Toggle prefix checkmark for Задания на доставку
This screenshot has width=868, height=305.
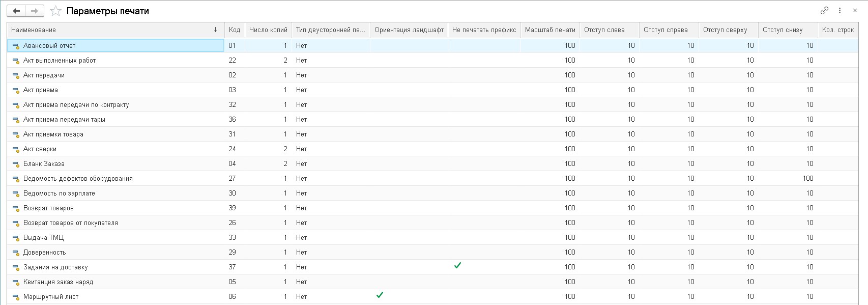[x=457, y=266]
